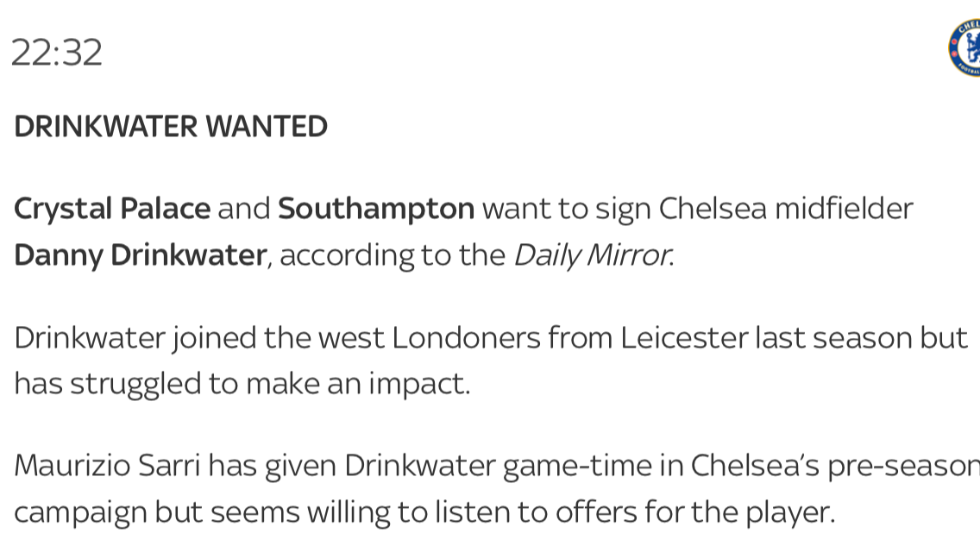Click the Chelsea club badge icon
The image size is (980, 552).
(x=964, y=48)
